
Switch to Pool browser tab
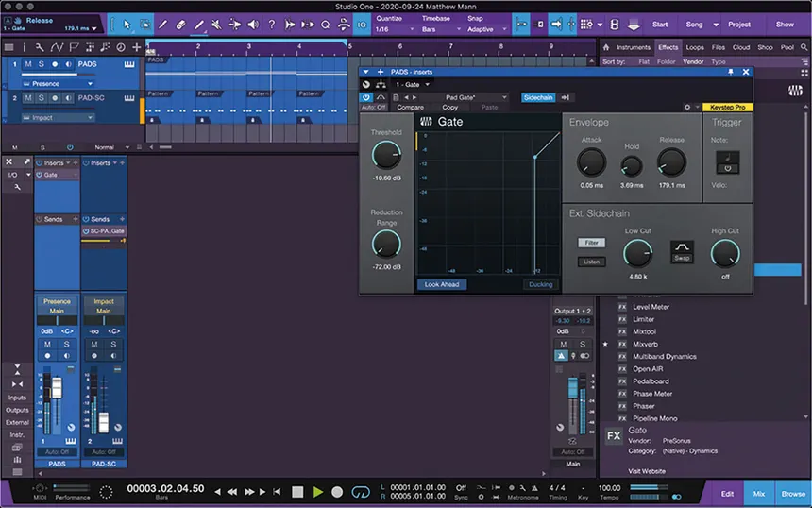(x=787, y=47)
